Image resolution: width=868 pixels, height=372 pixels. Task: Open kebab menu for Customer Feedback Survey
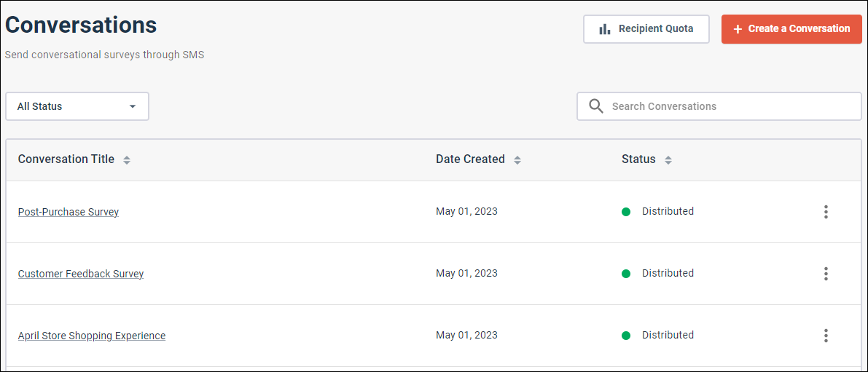826,274
